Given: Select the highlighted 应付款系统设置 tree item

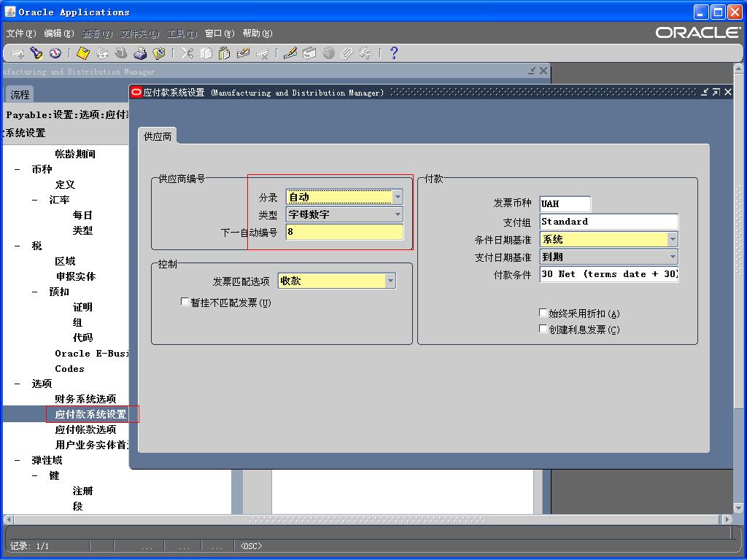Looking at the screenshot, I should point(91,414).
